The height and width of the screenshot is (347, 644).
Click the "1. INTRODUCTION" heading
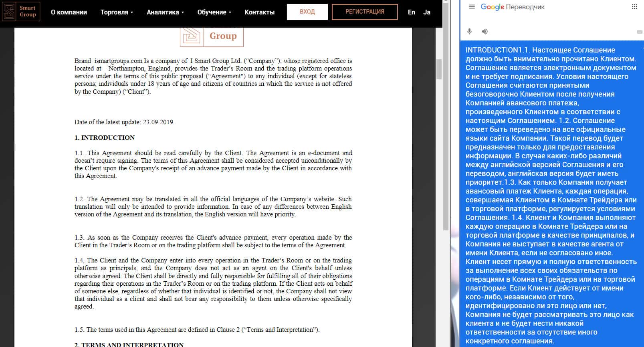click(105, 137)
